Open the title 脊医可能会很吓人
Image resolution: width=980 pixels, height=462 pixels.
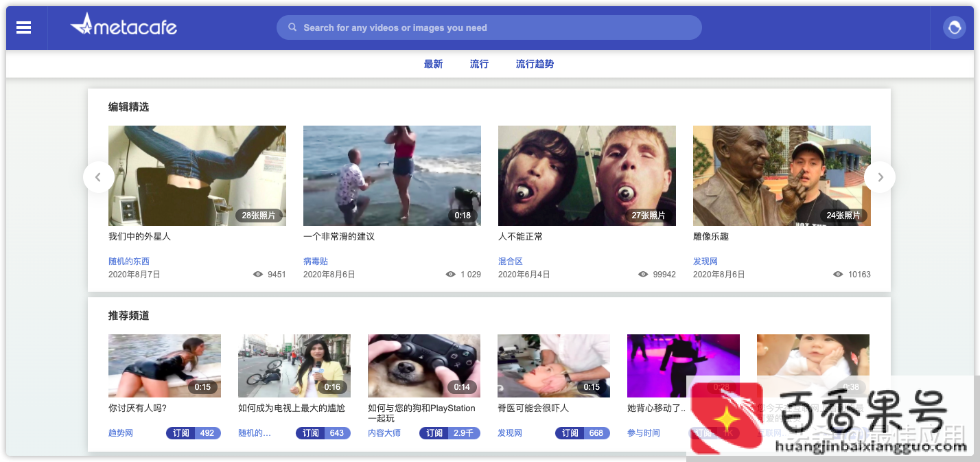point(533,408)
